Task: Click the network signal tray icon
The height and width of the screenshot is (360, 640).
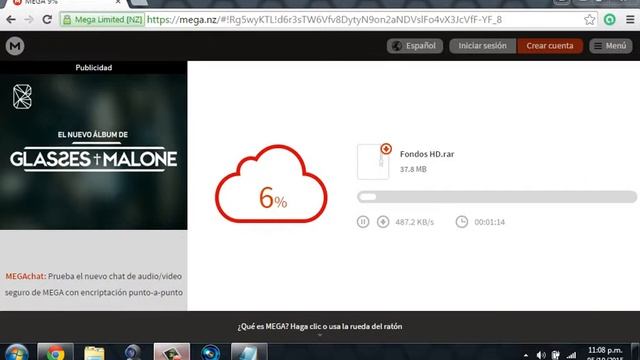Action: click(x=571, y=356)
